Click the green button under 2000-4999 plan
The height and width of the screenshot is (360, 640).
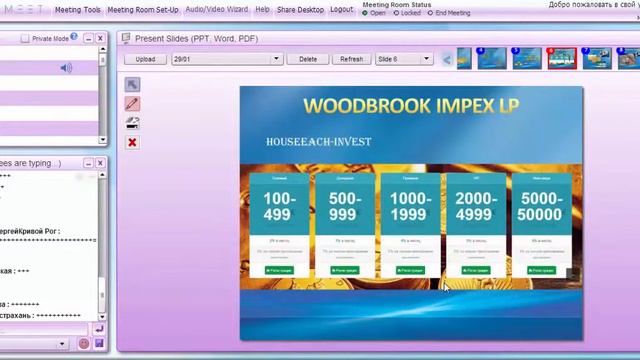[476, 270]
